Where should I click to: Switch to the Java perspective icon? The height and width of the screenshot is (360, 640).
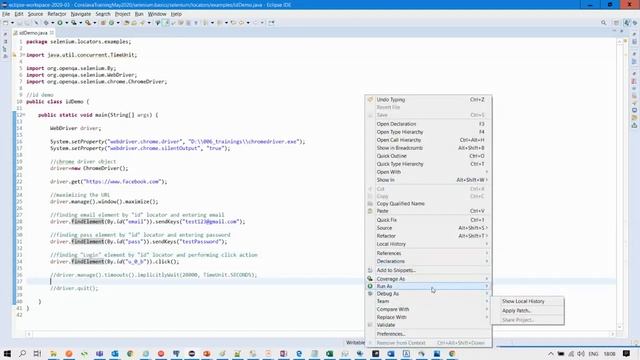[x=627, y=23]
